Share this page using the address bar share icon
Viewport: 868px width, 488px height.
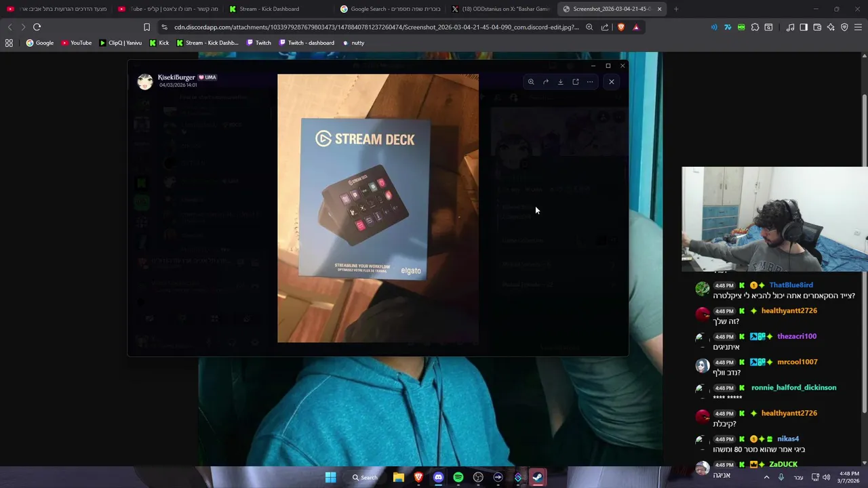pos(605,27)
